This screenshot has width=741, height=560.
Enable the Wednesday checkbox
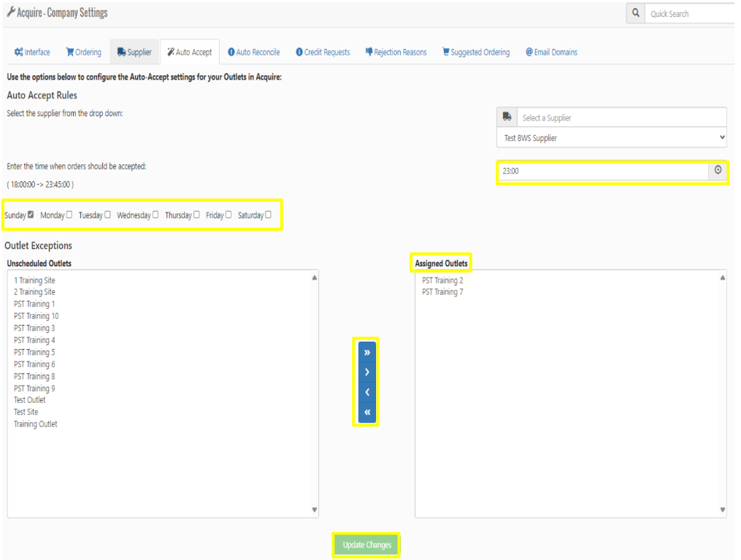click(156, 215)
